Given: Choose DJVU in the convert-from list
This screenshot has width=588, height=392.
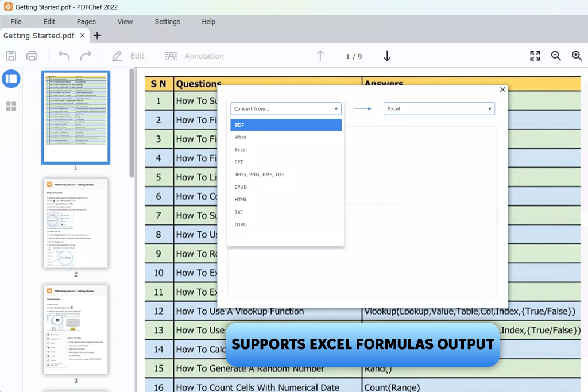Looking at the screenshot, I should 286,224.
